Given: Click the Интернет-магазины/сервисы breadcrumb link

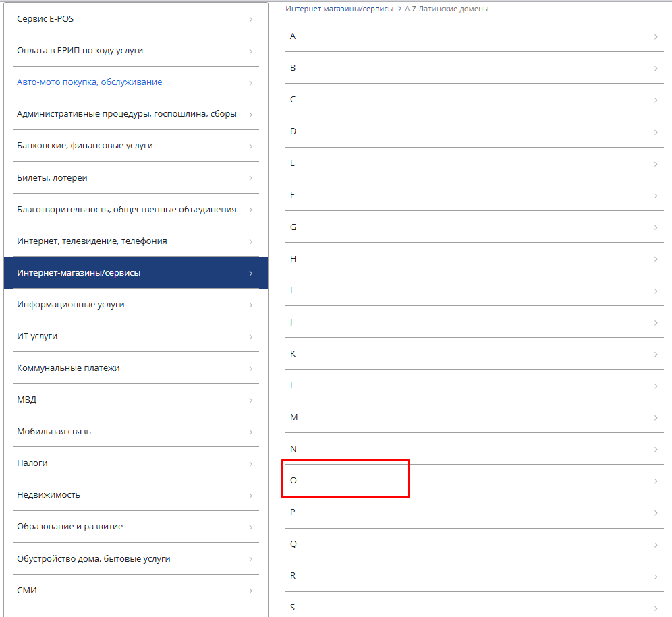Looking at the screenshot, I should pos(339,9).
